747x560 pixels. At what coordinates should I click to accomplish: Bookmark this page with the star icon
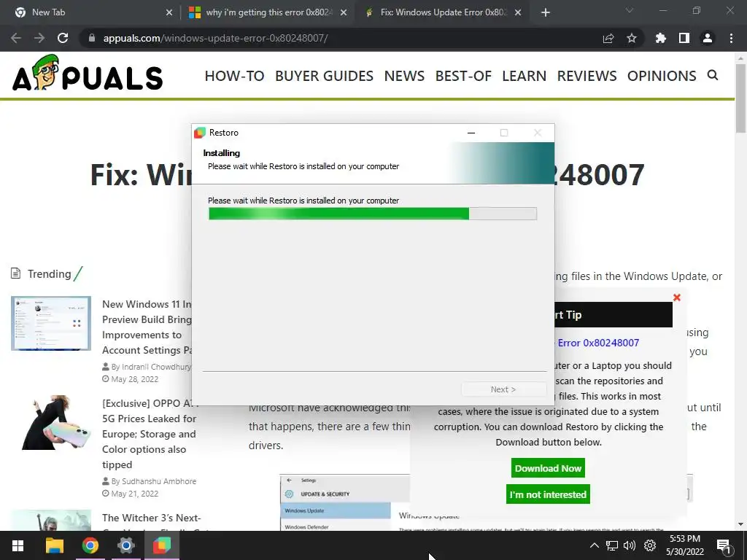point(632,38)
